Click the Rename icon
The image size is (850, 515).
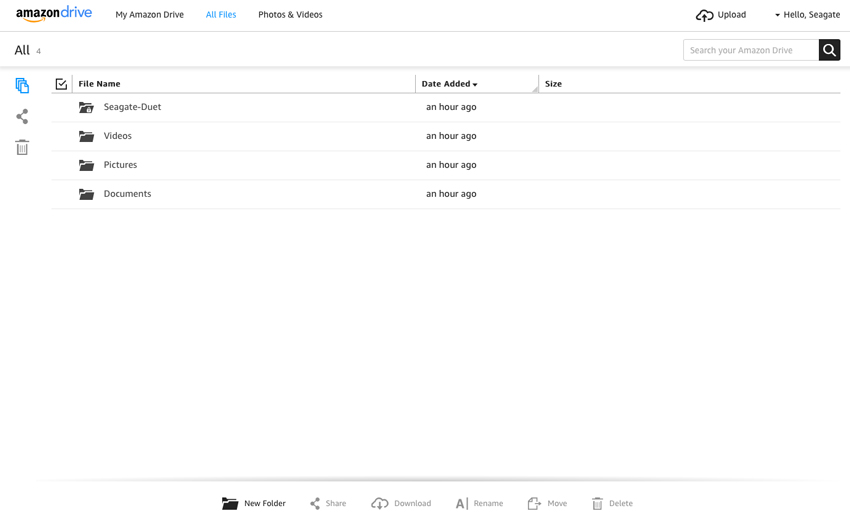(462, 504)
